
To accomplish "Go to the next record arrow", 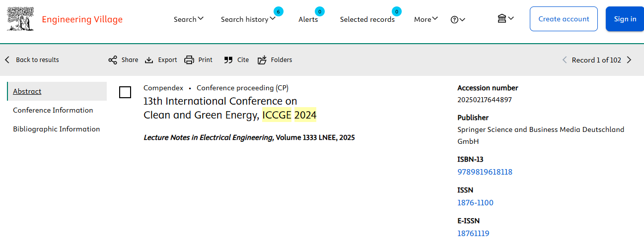I will 629,60.
